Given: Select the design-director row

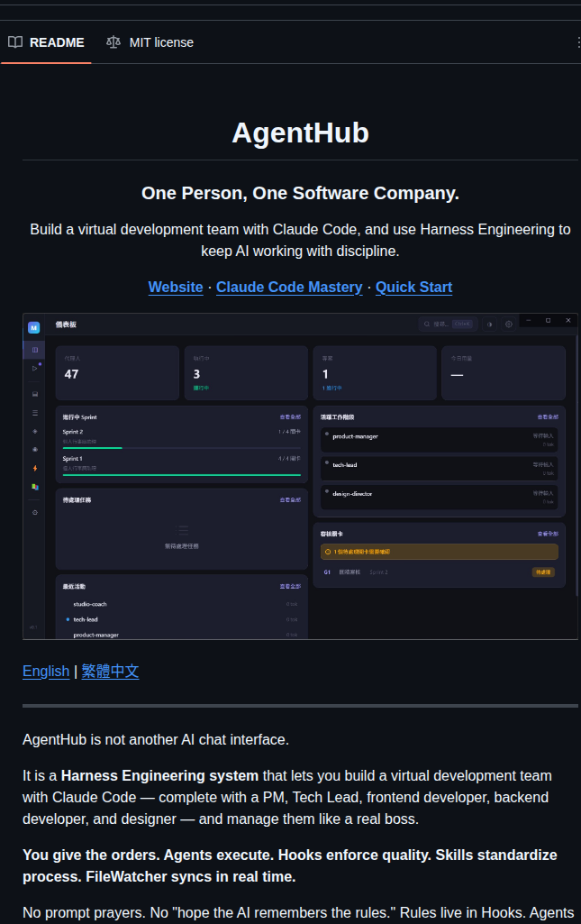Looking at the screenshot, I should tap(440, 497).
